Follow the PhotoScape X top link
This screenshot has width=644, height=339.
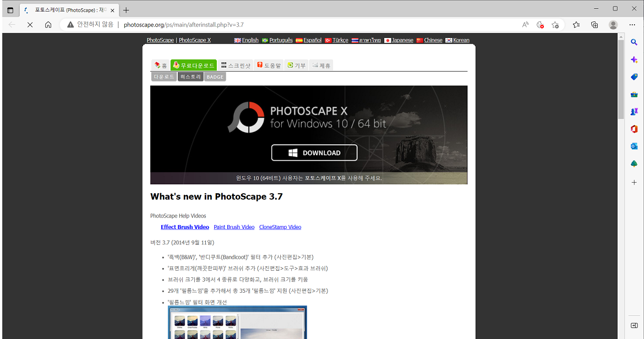click(195, 40)
